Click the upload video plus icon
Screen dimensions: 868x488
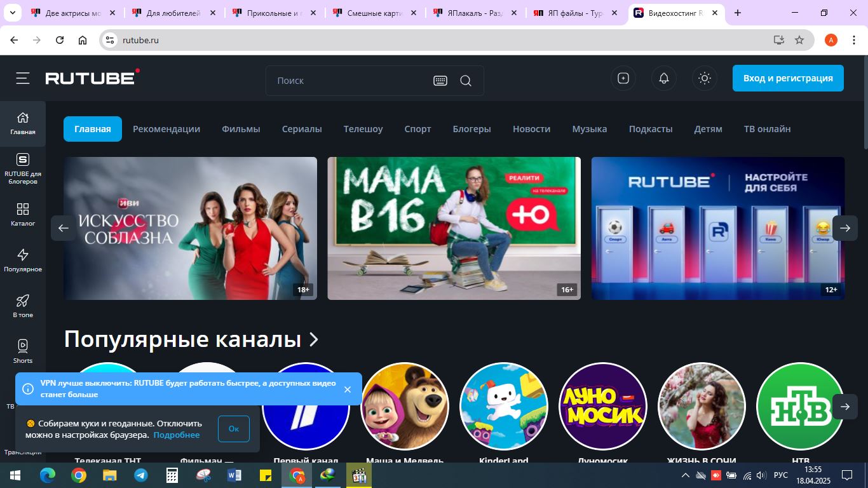(623, 78)
